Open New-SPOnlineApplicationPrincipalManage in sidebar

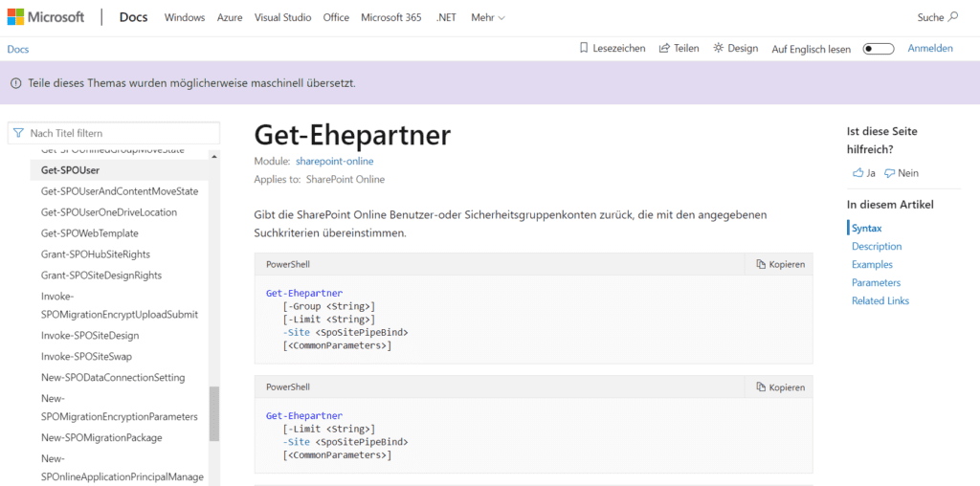(x=122, y=467)
